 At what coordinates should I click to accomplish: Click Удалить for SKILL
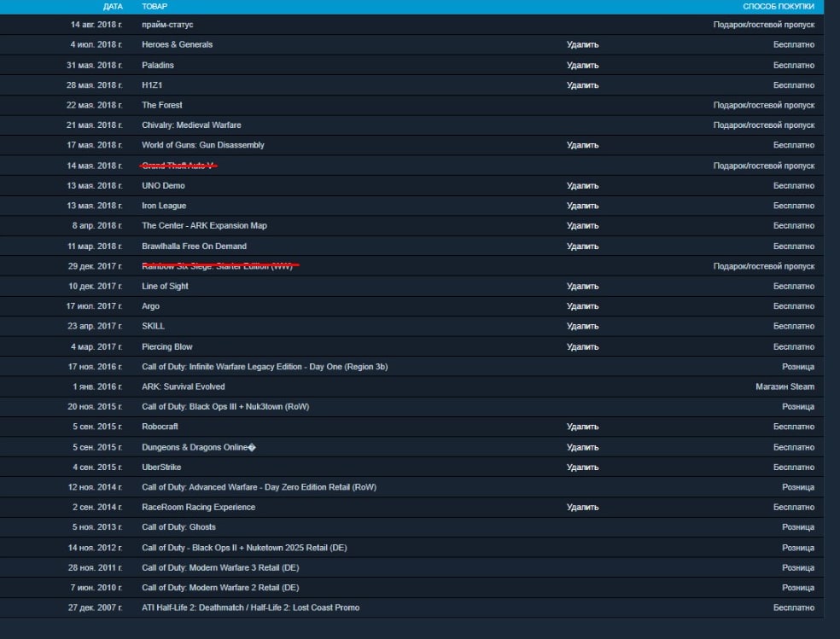pyautogui.click(x=582, y=326)
